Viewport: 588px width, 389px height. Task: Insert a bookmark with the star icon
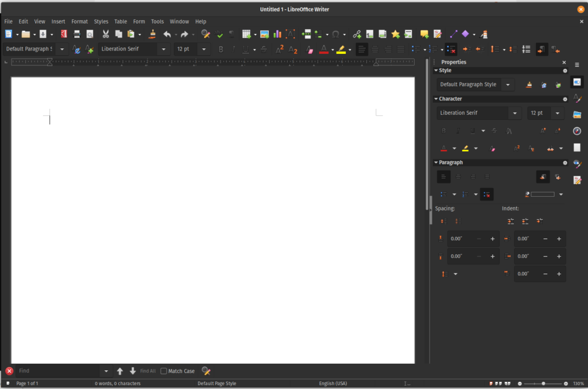[395, 34]
